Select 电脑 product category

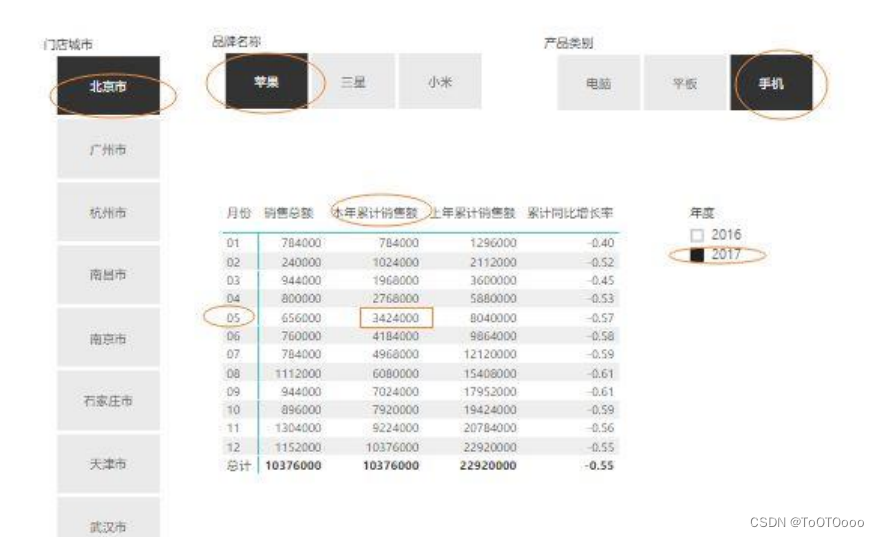[x=598, y=83]
